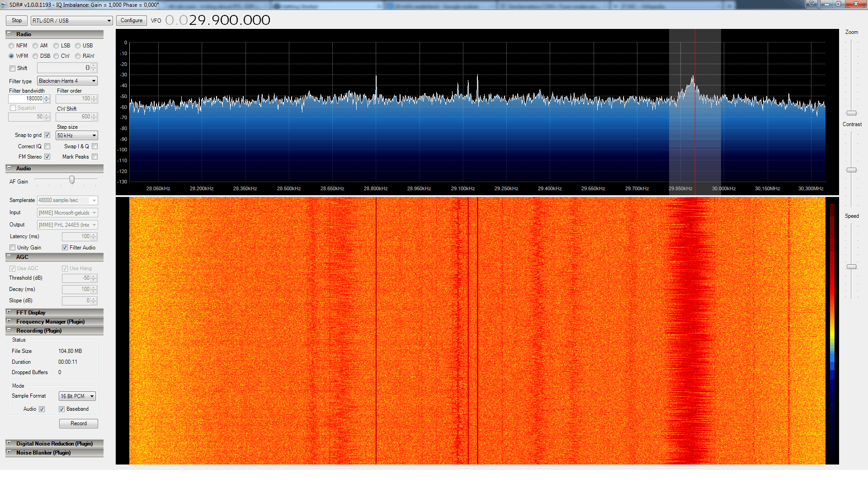Select the NFM radio mode
The width and height of the screenshot is (868, 488).
[x=11, y=46]
